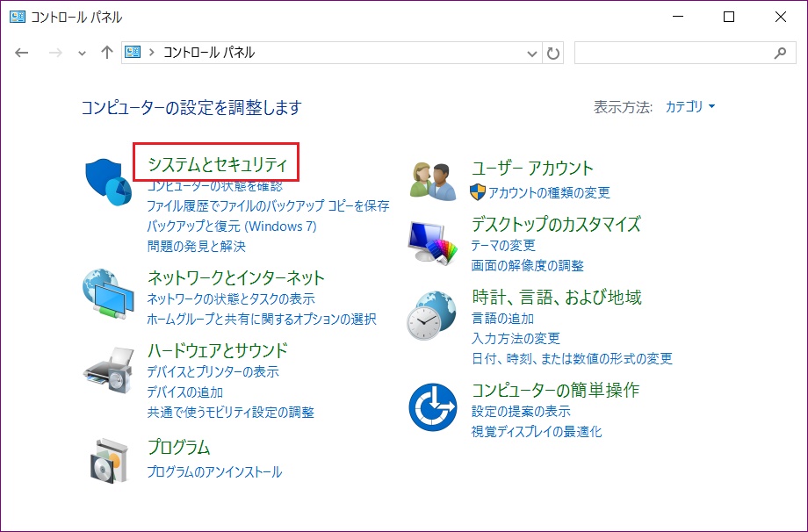Click the chevron before コントロール パネル in address bar
Image resolution: width=808 pixels, height=532 pixels.
(x=151, y=52)
